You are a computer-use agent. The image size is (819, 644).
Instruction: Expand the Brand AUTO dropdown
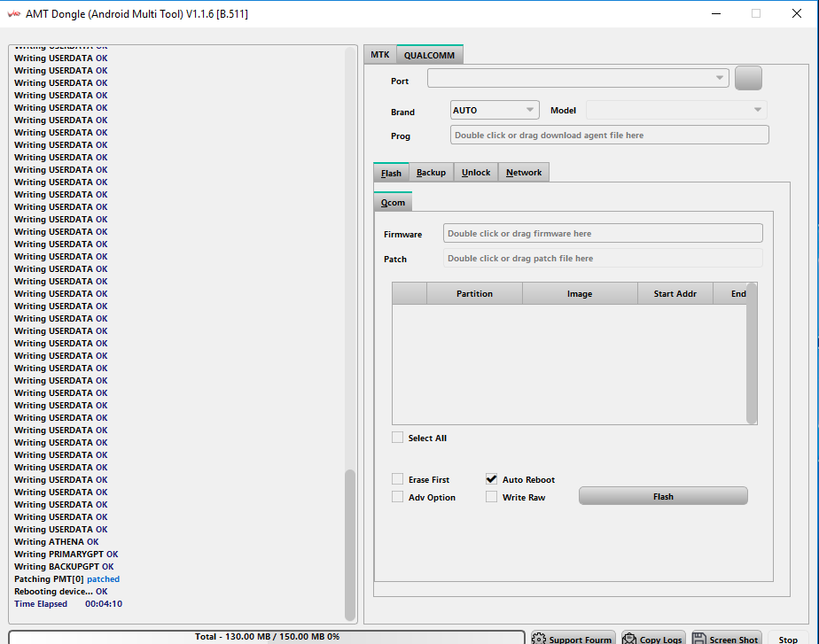495,111
